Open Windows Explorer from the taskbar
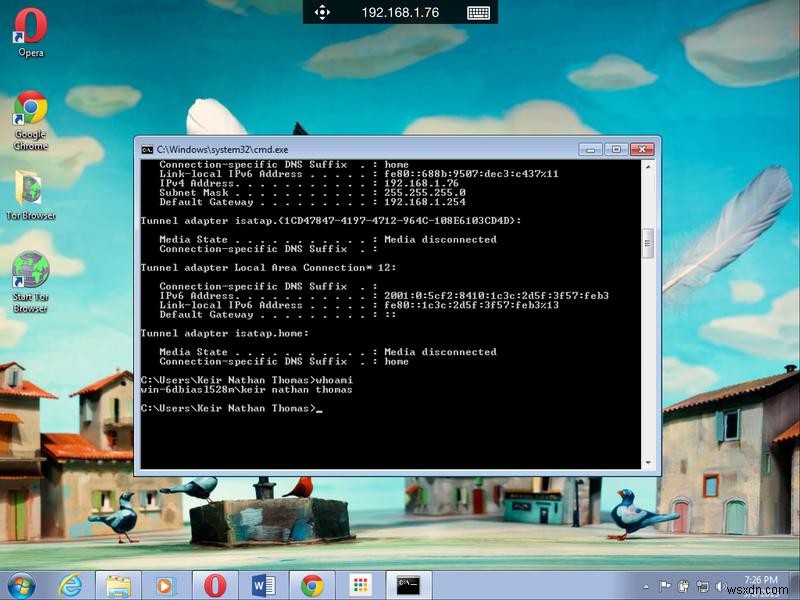Image resolution: width=800 pixels, height=600 pixels. (116, 584)
